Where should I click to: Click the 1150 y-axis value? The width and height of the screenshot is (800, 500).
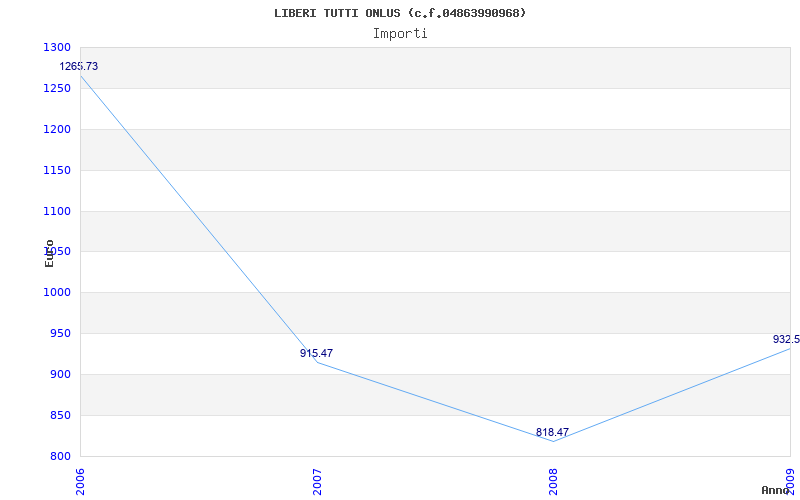57,170
